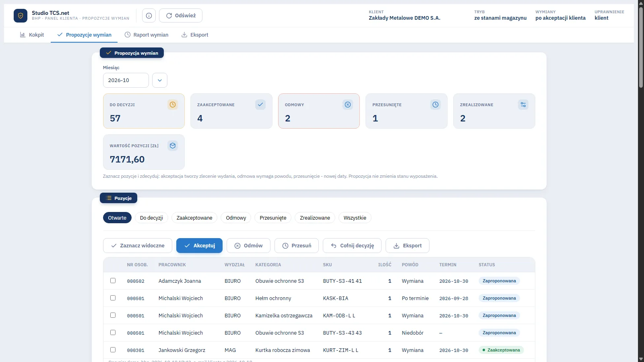
Task: Click the Status column header
Action: (x=487, y=265)
